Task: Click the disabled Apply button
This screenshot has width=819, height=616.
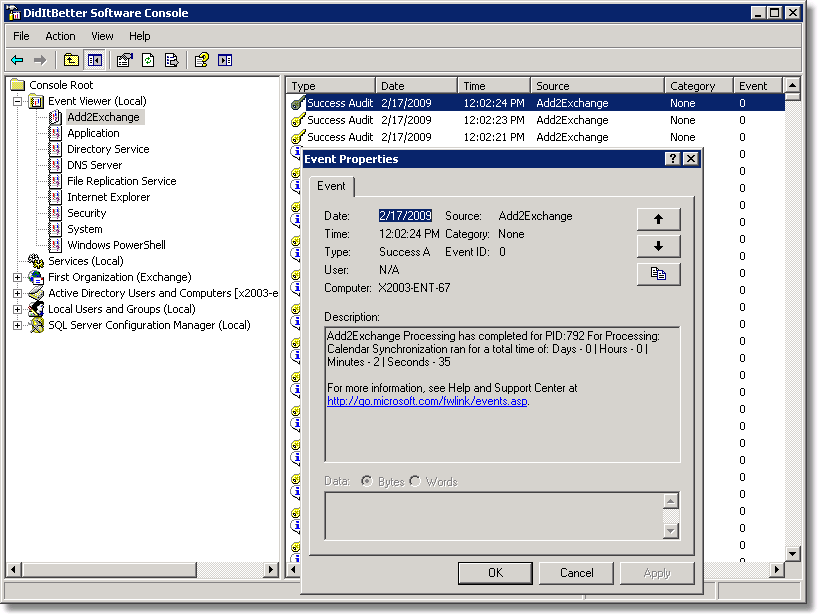Action: 657,573
